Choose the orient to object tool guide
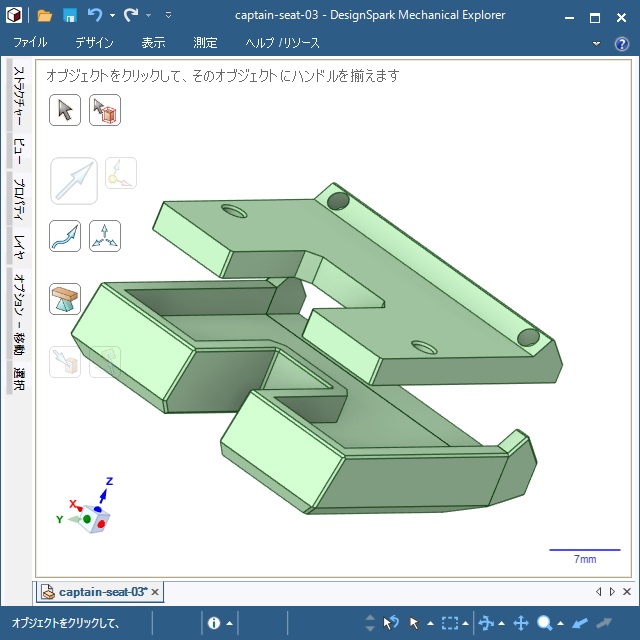The image size is (640, 640). 121,173
